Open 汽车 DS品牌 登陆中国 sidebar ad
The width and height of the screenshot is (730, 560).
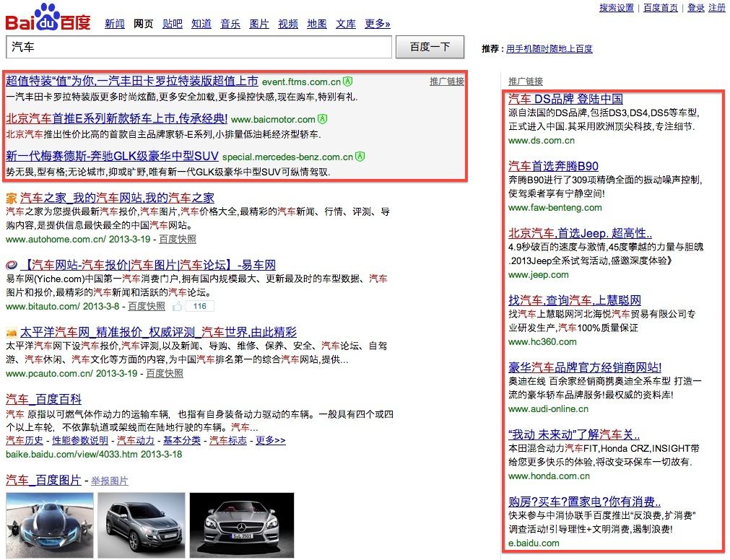[x=565, y=99]
